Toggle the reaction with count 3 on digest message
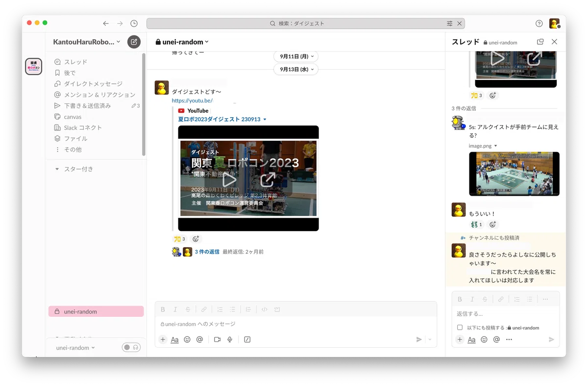 180,239
